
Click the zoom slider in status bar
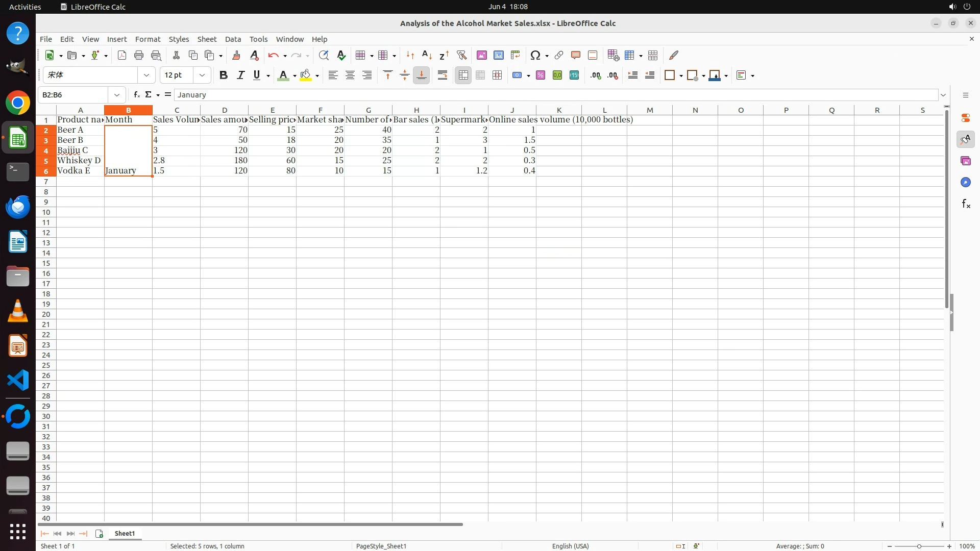point(919,546)
